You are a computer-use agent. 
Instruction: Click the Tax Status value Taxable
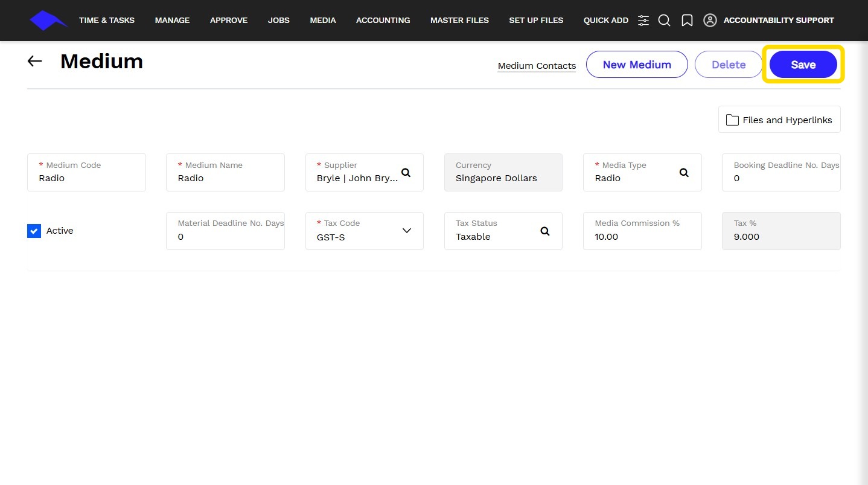(x=473, y=237)
